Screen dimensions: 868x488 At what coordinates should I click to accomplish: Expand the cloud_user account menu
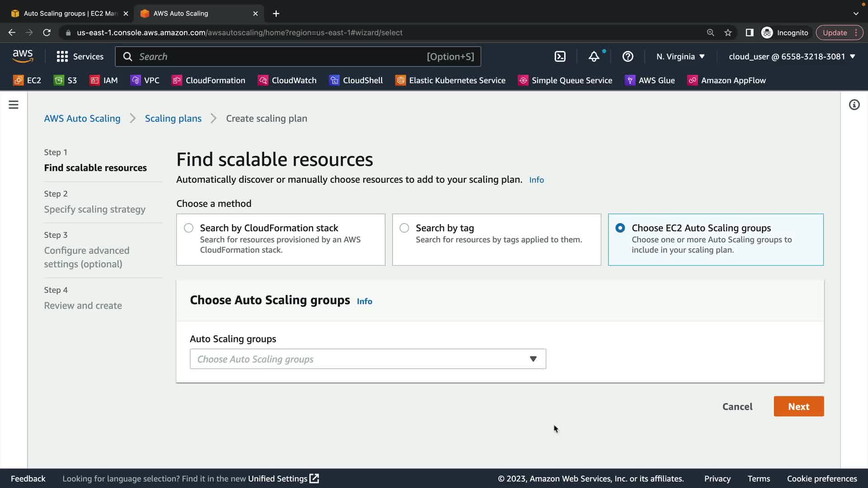point(792,56)
